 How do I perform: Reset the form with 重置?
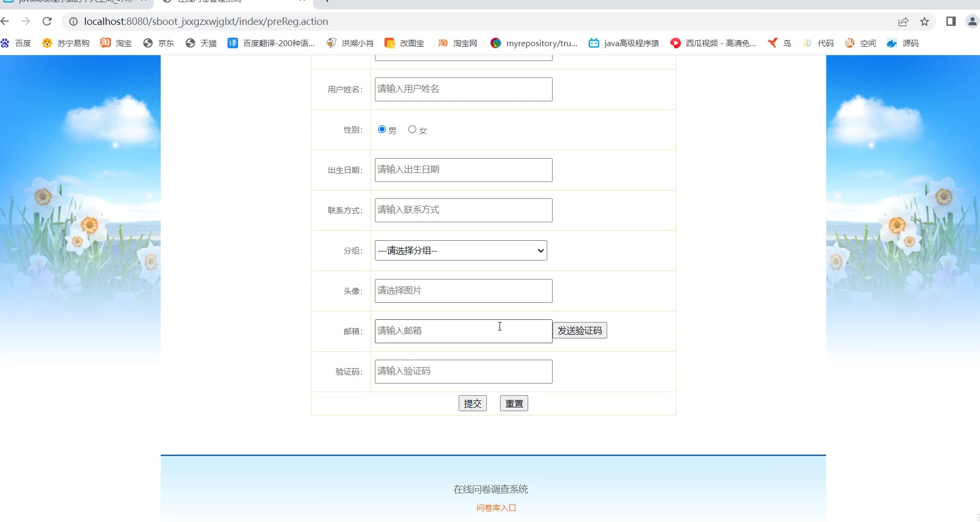tap(514, 404)
